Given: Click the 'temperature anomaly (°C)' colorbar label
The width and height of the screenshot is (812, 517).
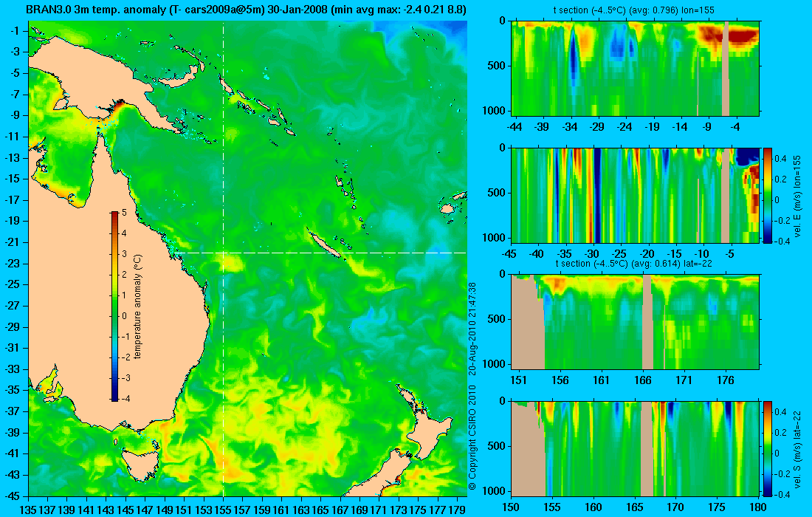Looking at the screenshot, I should pyautogui.click(x=137, y=307).
